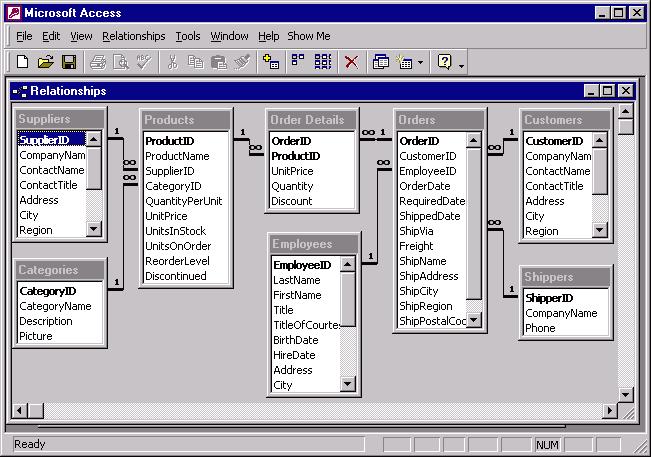Click Relationships window vertical scroll up arrow
651x457 pixels.
[625, 111]
